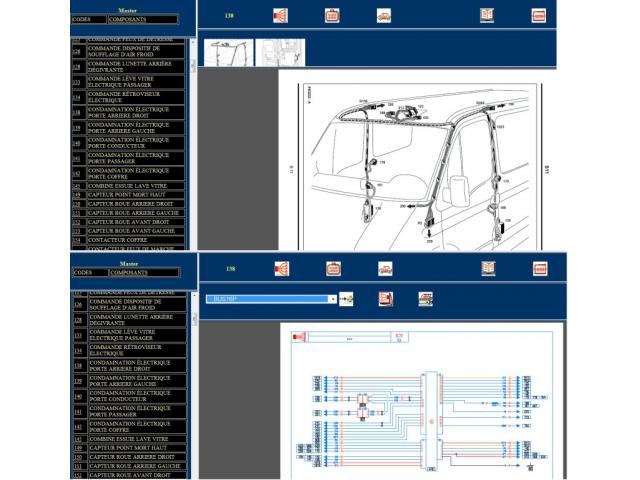
Task: Click the red document icon after the dropdown
Action: 386,299
